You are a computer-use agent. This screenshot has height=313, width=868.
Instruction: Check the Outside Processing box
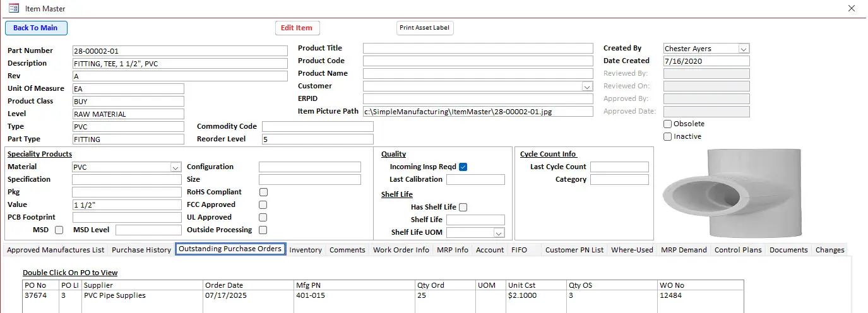tap(263, 230)
